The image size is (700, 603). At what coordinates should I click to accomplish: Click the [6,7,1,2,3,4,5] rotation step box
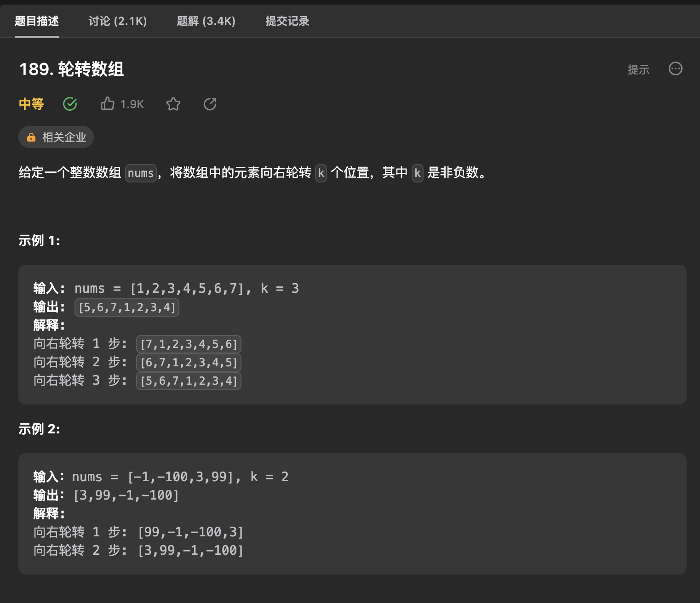[188, 363]
